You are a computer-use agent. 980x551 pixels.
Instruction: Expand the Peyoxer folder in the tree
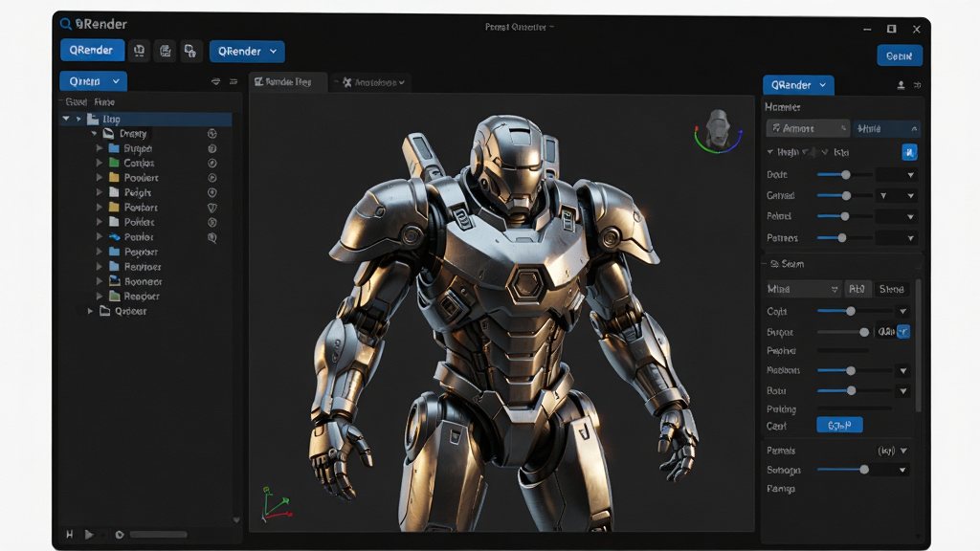pyautogui.click(x=99, y=252)
